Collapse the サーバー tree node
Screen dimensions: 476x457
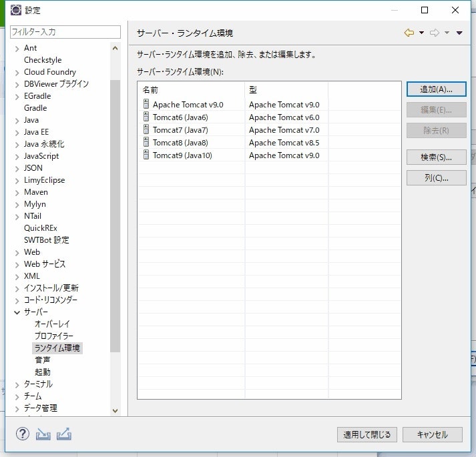coord(17,312)
